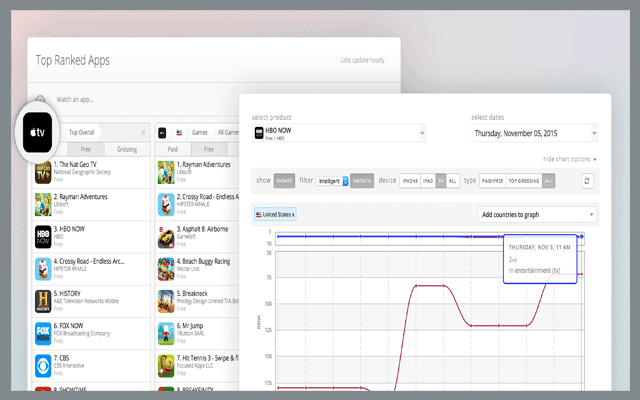Click "7. CBS" app title

coord(61,358)
